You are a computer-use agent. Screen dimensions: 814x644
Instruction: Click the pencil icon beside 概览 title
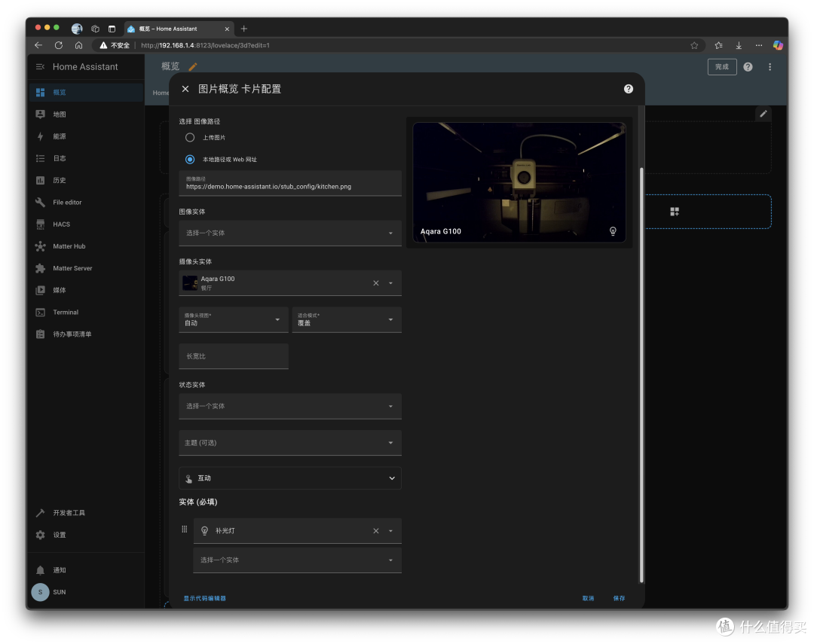pos(193,67)
